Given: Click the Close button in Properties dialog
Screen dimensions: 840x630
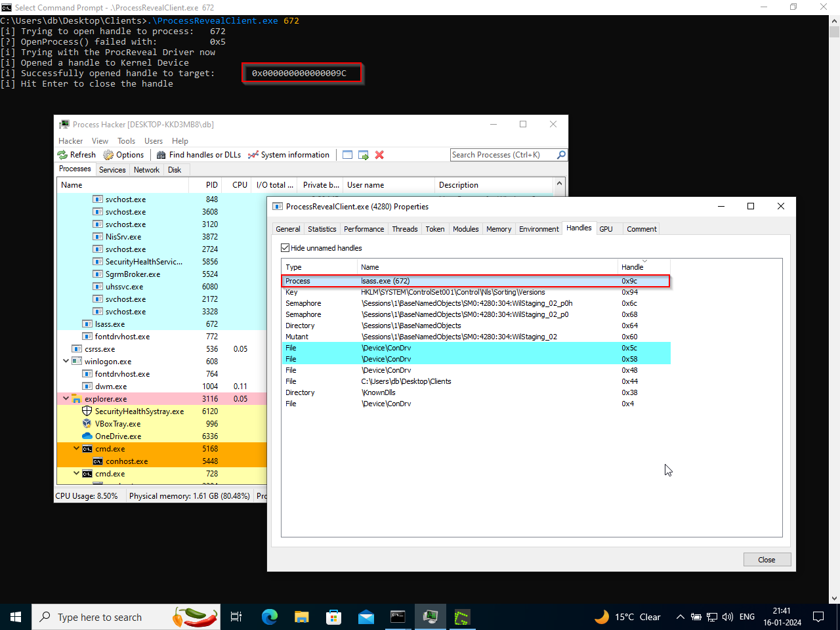Looking at the screenshot, I should point(766,560).
